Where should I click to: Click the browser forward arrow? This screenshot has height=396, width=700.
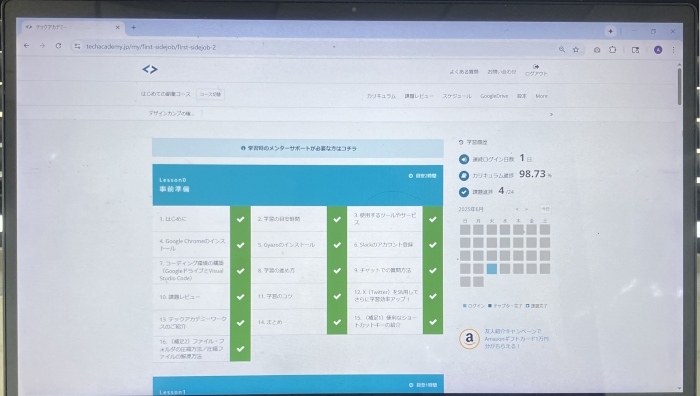(x=42, y=46)
